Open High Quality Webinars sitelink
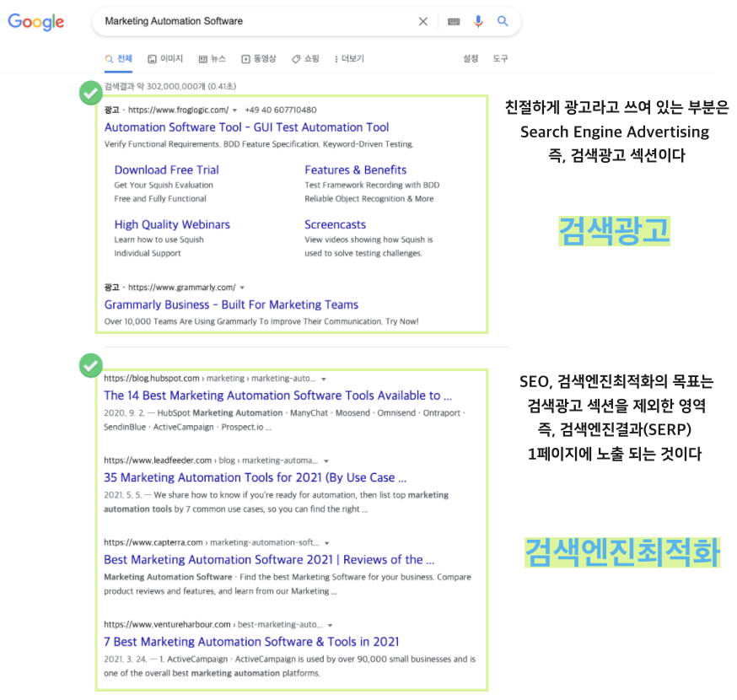 tap(172, 224)
